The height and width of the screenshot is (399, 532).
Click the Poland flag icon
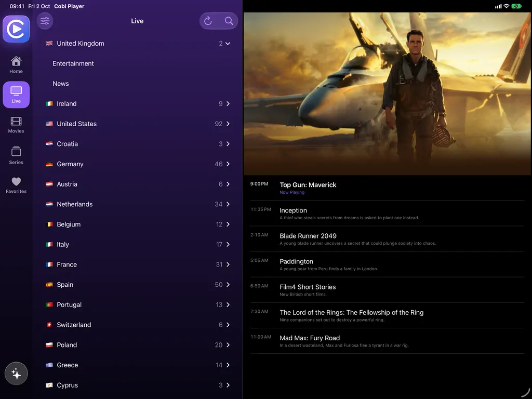click(x=49, y=345)
